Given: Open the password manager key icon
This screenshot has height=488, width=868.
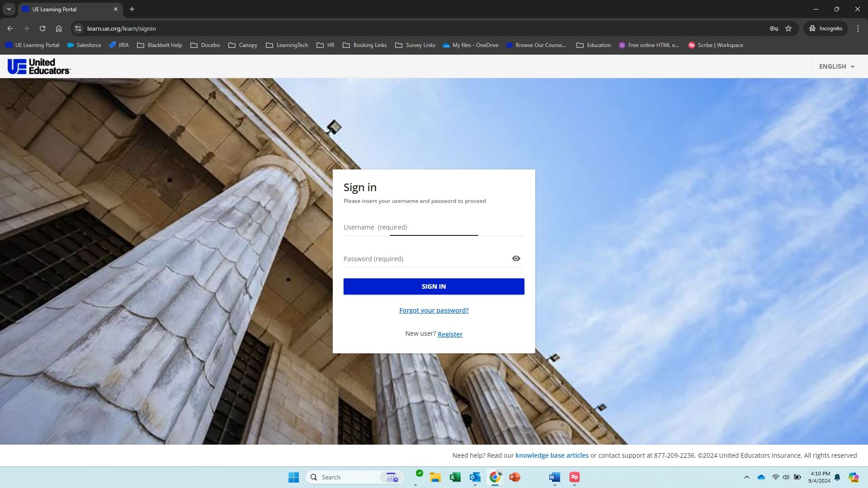Looking at the screenshot, I should click(774, 28).
